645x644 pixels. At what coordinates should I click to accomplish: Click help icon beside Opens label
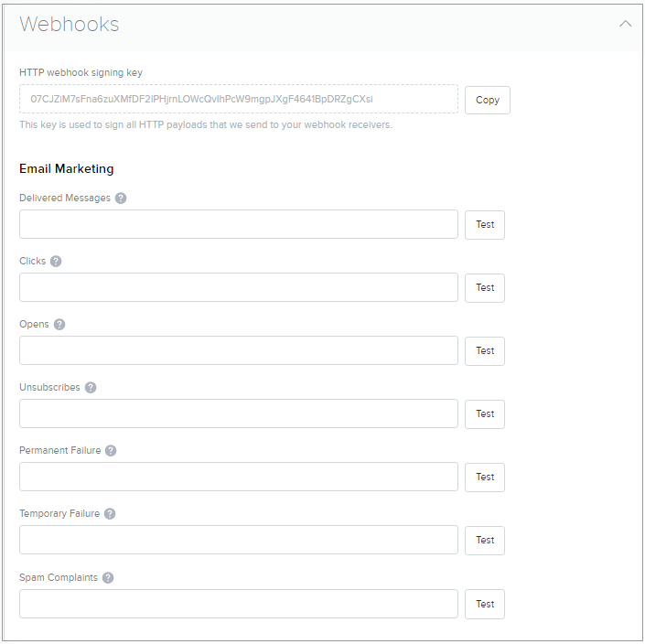tap(59, 324)
